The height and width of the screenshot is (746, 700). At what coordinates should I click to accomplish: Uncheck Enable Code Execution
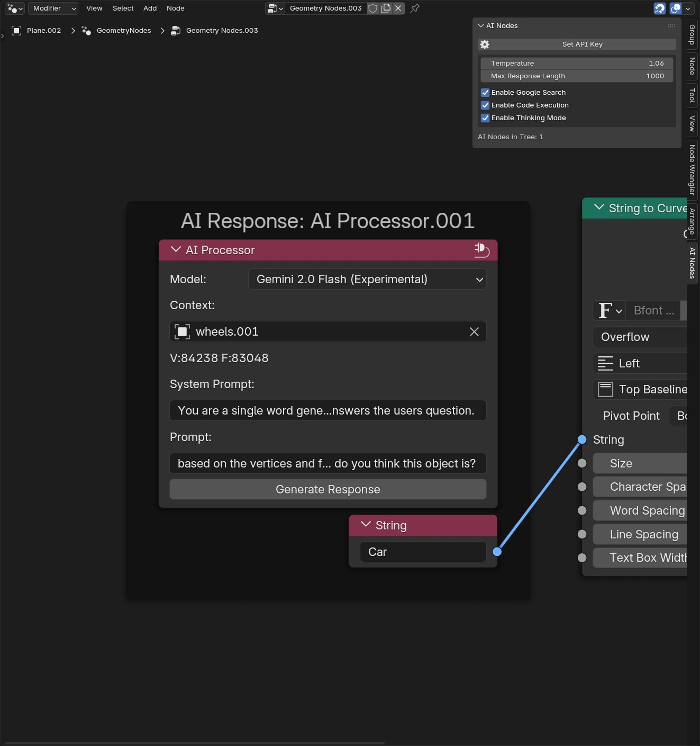pyautogui.click(x=485, y=105)
